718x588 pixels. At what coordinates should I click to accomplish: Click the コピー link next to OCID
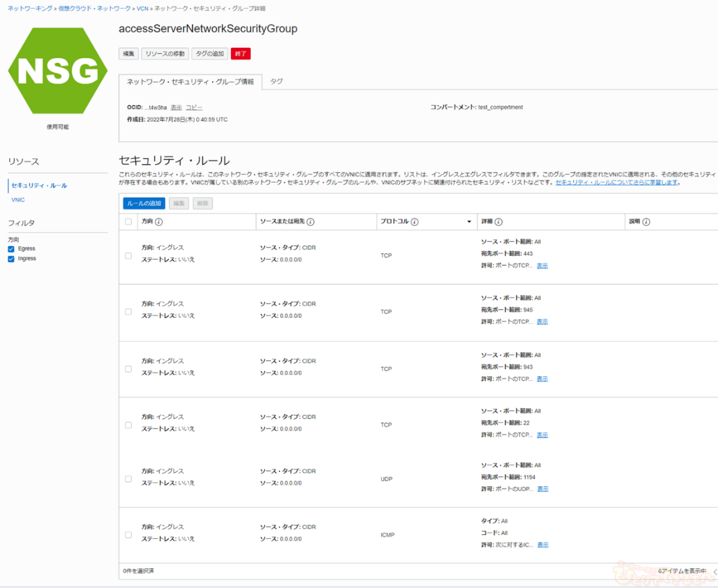tap(194, 108)
